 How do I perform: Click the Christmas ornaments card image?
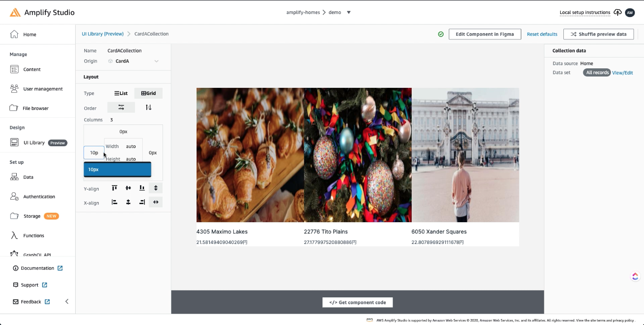pyautogui.click(x=358, y=155)
